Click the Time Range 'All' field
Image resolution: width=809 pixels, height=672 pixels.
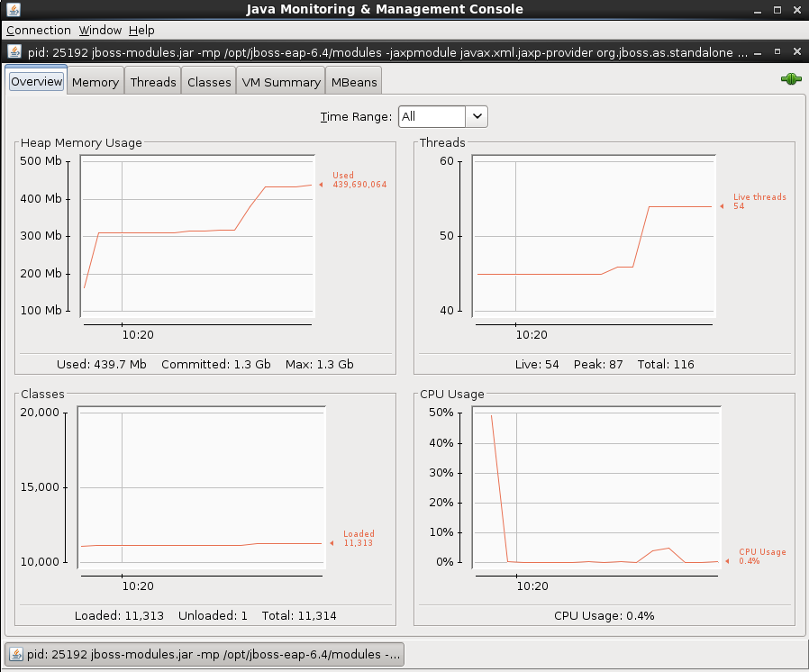click(432, 116)
